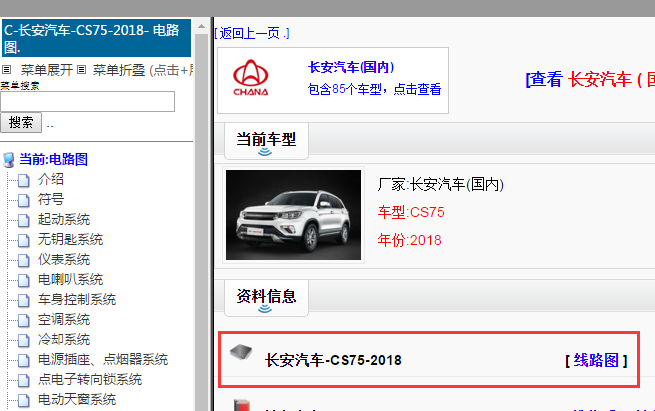Click 包含85个车型，点击查看 link
This screenshot has width=655, height=411.
374,89
